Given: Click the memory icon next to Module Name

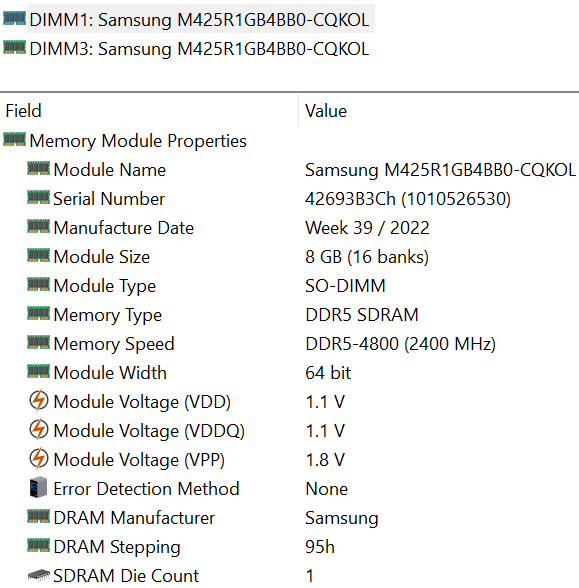Looking at the screenshot, I should 38,168.
